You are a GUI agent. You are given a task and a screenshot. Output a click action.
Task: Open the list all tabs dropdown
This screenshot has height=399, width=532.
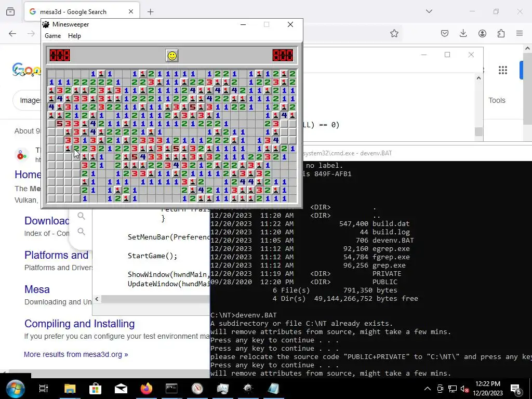[x=429, y=11]
